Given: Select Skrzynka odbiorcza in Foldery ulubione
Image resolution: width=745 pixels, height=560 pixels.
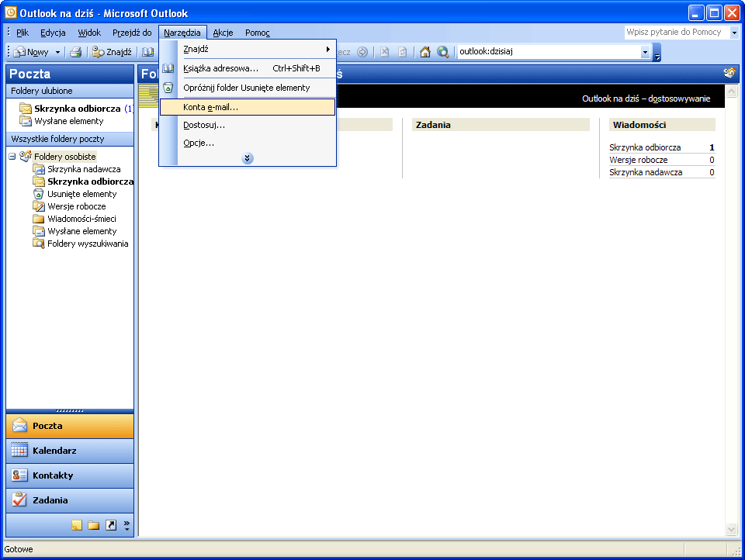Looking at the screenshot, I should tap(78, 109).
